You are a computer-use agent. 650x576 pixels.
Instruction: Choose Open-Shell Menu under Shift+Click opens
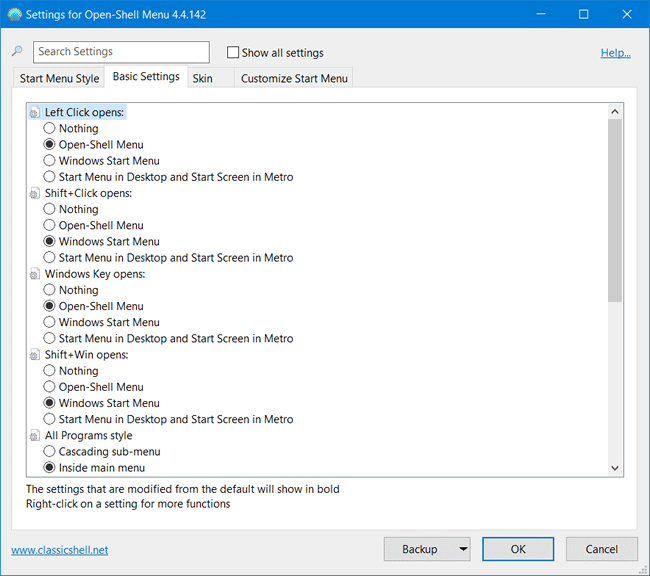click(x=50, y=226)
